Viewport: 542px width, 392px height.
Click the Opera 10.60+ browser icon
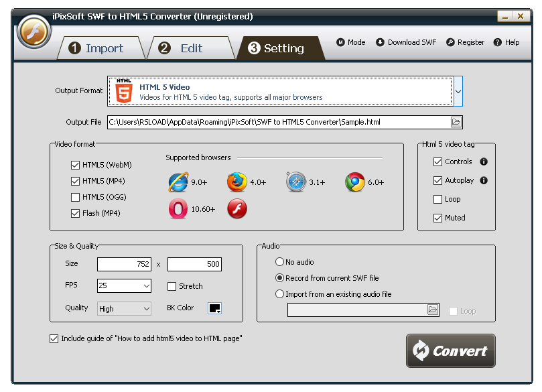178,209
